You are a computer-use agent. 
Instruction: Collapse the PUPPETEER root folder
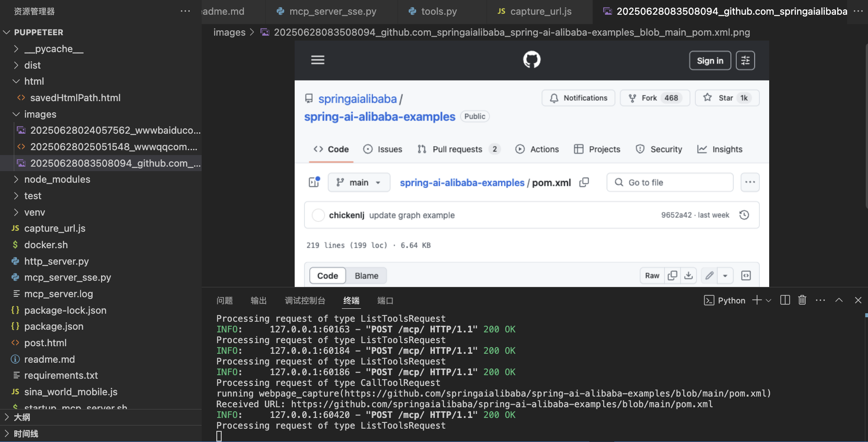pyautogui.click(x=7, y=33)
